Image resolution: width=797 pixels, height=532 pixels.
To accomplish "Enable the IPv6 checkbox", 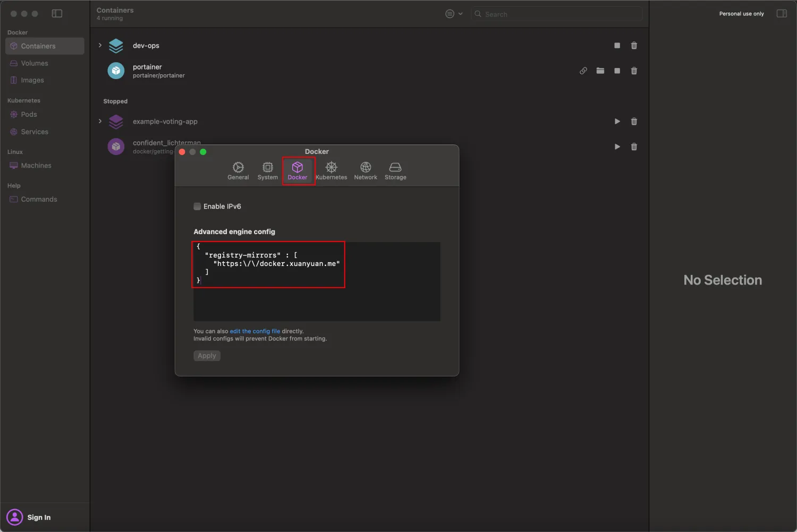I will 197,207.
